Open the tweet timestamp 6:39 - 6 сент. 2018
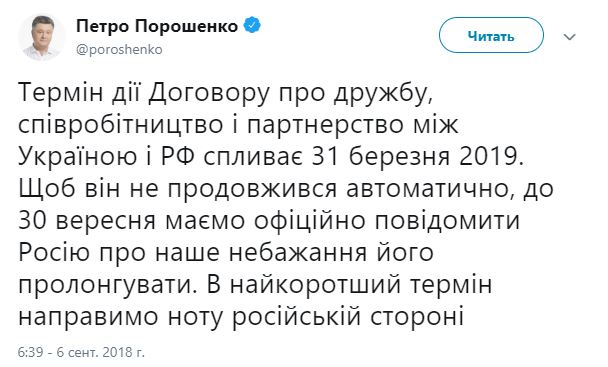This screenshot has height=367, width=608. 81,352
